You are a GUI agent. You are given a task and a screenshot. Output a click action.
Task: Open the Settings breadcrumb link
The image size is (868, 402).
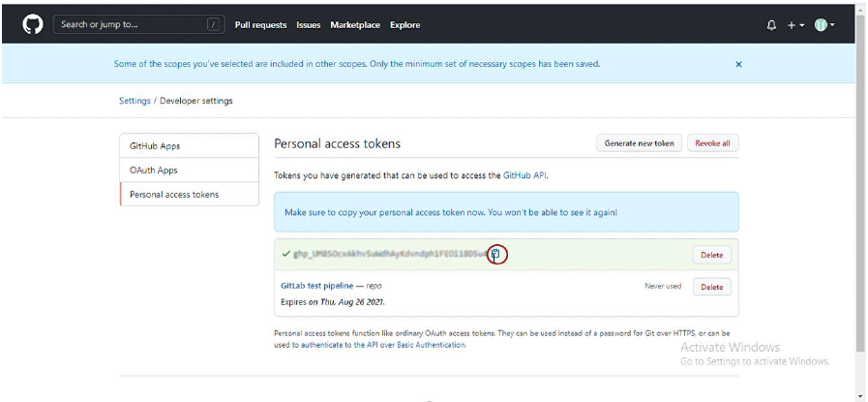click(x=135, y=101)
